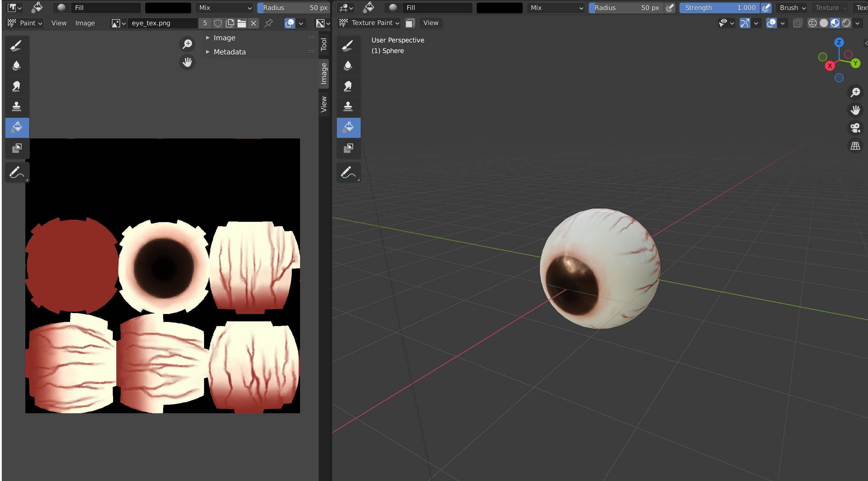This screenshot has height=481, width=868.
Task: Click the red X axis on the navigation gizmo
Action: point(830,66)
